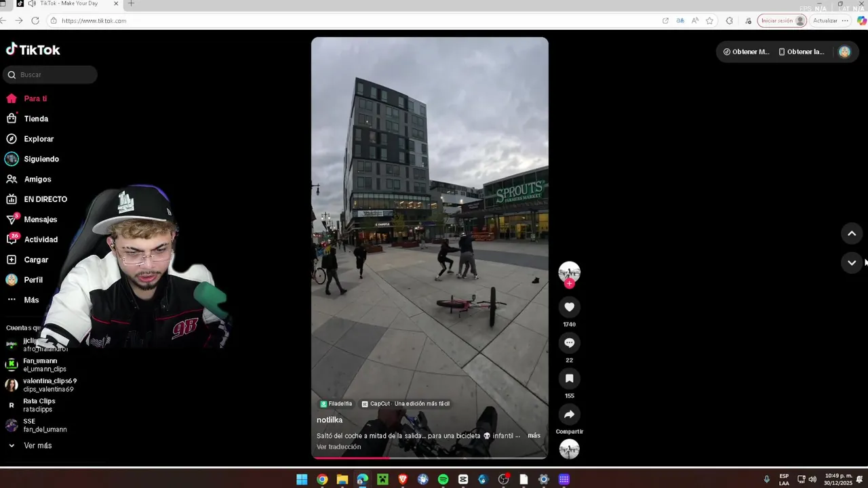Screen dimensions: 868x488
Task: Open the creator avatar above the like button
Action: click(x=569, y=272)
